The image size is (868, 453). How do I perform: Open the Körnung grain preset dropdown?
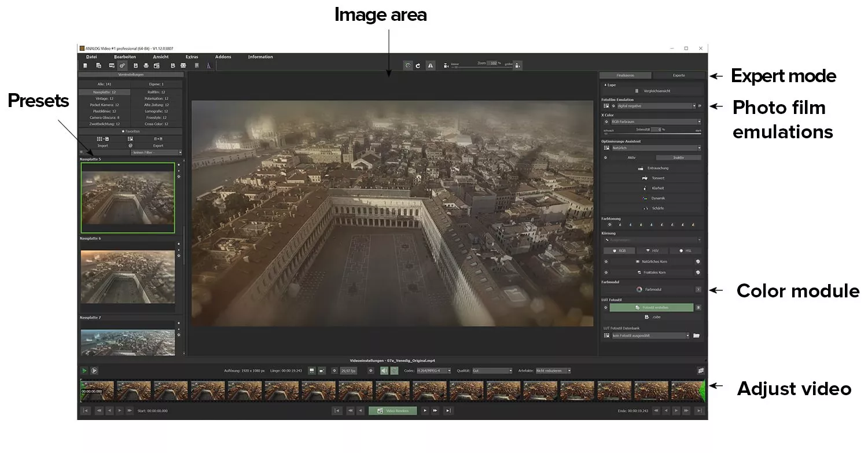[x=652, y=240]
